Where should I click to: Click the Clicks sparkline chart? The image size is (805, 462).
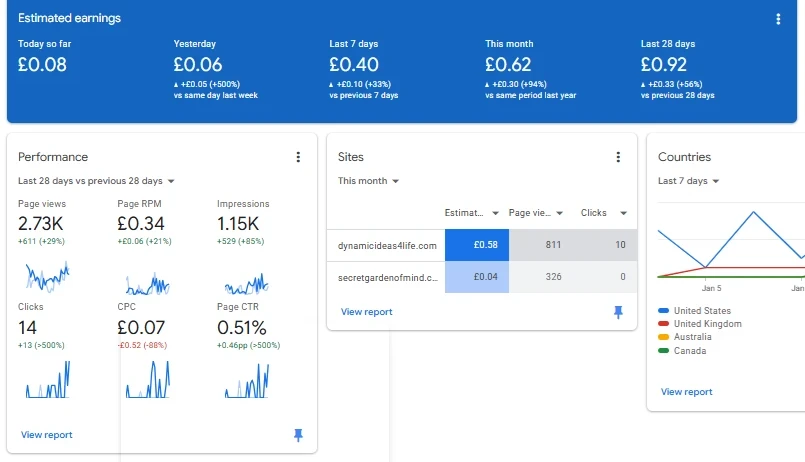click(x=48, y=379)
